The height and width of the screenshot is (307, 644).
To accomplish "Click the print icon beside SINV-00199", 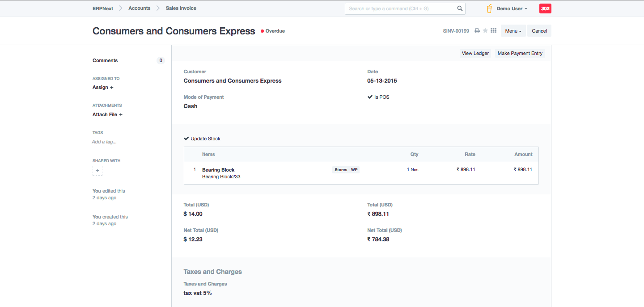I will click(477, 31).
